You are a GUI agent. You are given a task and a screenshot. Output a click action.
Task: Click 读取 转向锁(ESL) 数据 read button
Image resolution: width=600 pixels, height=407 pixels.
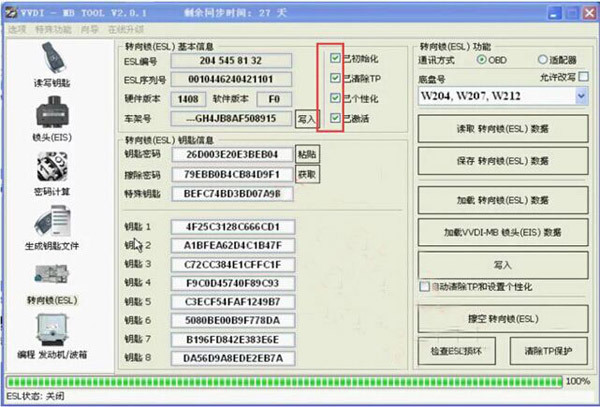[503, 130]
